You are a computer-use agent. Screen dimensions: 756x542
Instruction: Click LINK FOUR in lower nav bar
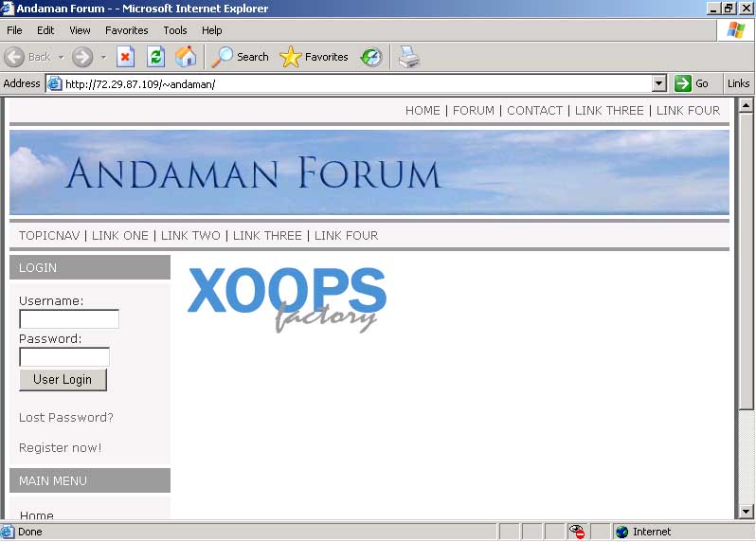click(346, 235)
